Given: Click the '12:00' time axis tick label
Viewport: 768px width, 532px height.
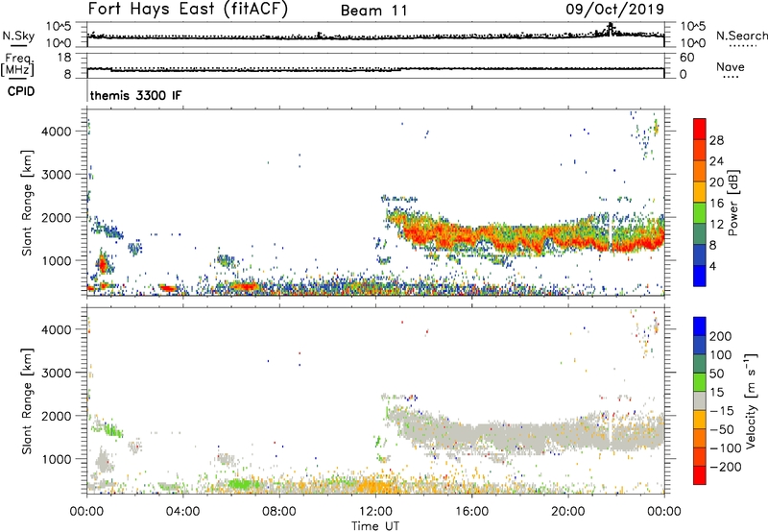Looking at the screenshot, I should [x=375, y=512].
